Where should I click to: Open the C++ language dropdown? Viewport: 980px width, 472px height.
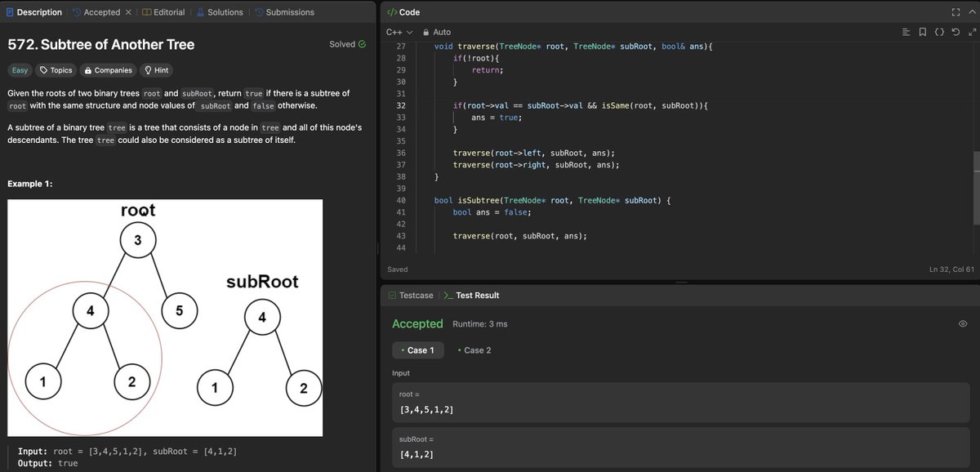[399, 32]
